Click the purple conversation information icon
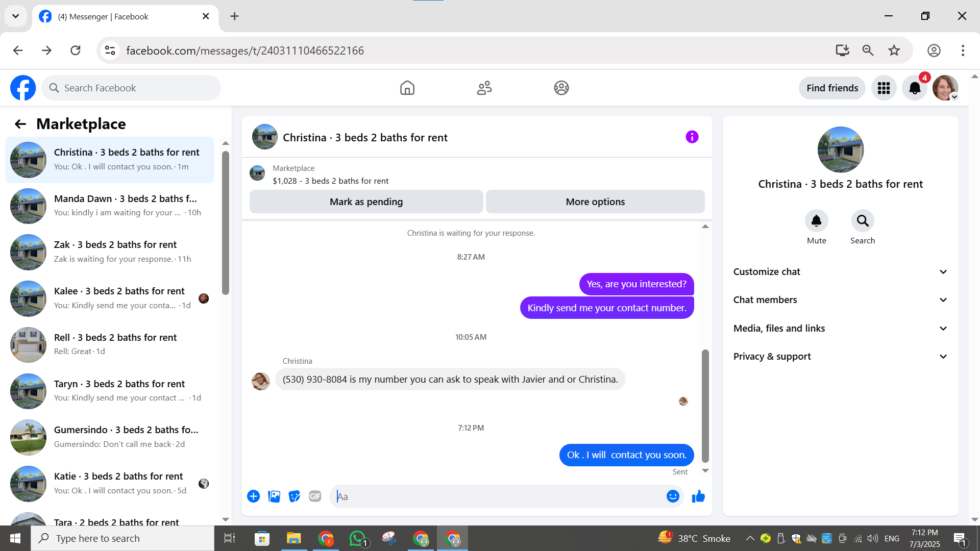Viewport: 980px width, 551px height. [692, 137]
